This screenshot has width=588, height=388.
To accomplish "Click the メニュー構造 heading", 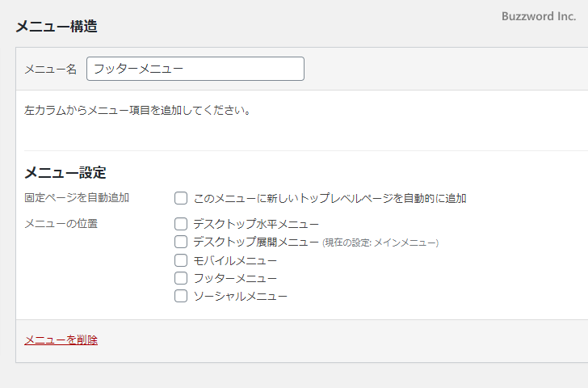I will (x=57, y=27).
